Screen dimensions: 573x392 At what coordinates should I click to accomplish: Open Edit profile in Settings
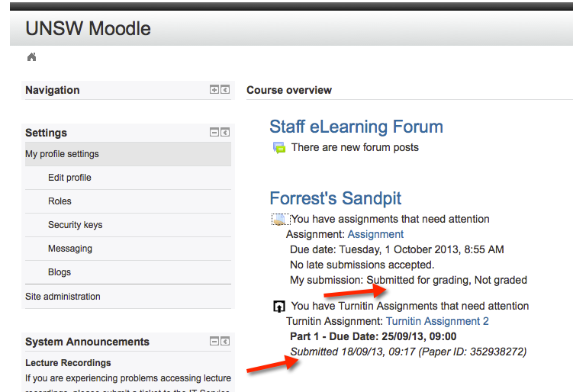tap(69, 178)
